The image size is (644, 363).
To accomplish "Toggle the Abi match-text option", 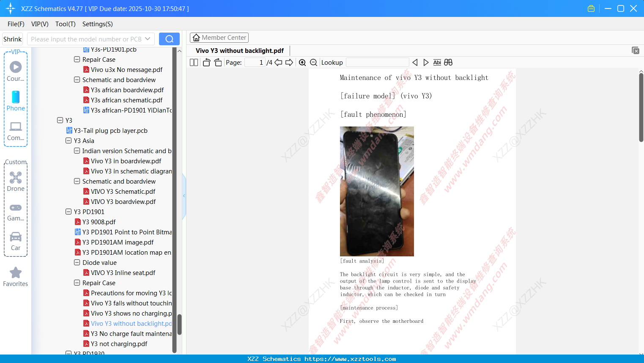I will 437,63.
